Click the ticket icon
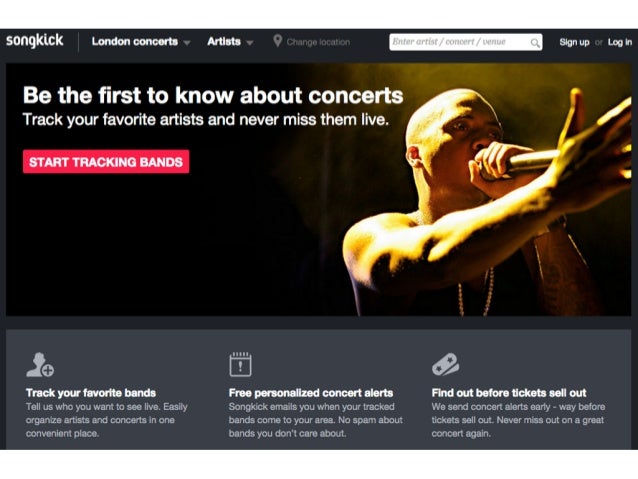Image resolution: width=638 pixels, height=479 pixels. pos(446,364)
